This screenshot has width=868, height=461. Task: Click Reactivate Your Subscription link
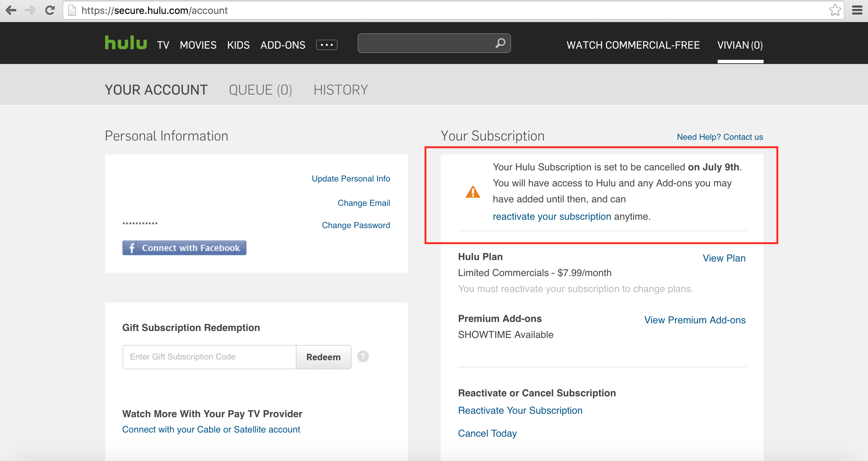tap(520, 411)
